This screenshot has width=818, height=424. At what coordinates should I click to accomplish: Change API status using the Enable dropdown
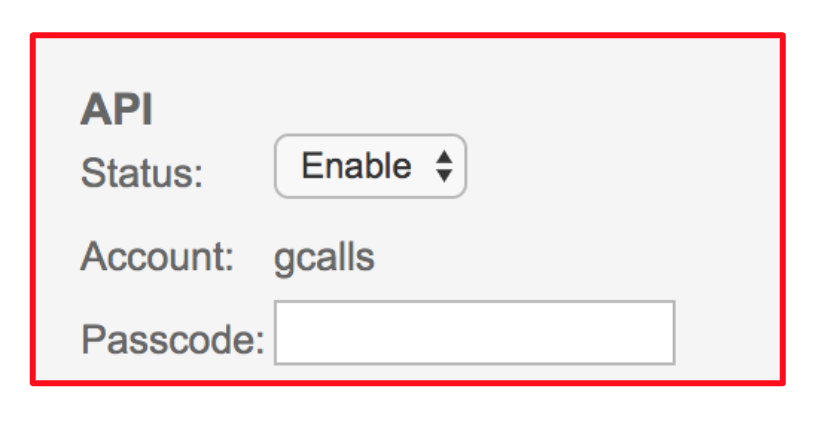click(x=370, y=166)
